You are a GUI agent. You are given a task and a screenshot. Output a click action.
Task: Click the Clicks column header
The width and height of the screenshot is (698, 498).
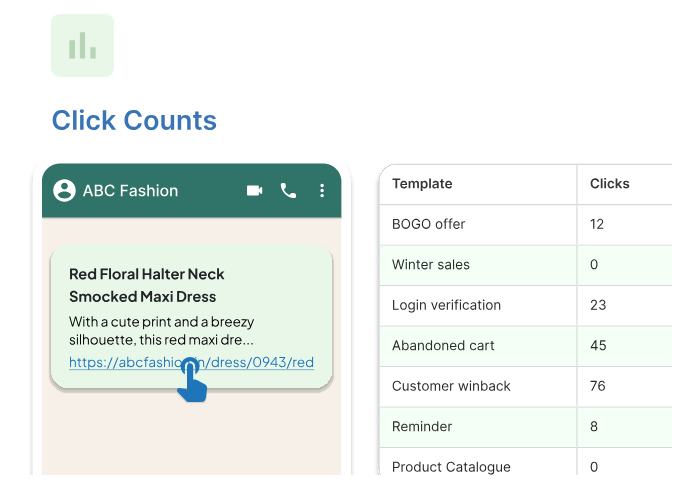(609, 184)
